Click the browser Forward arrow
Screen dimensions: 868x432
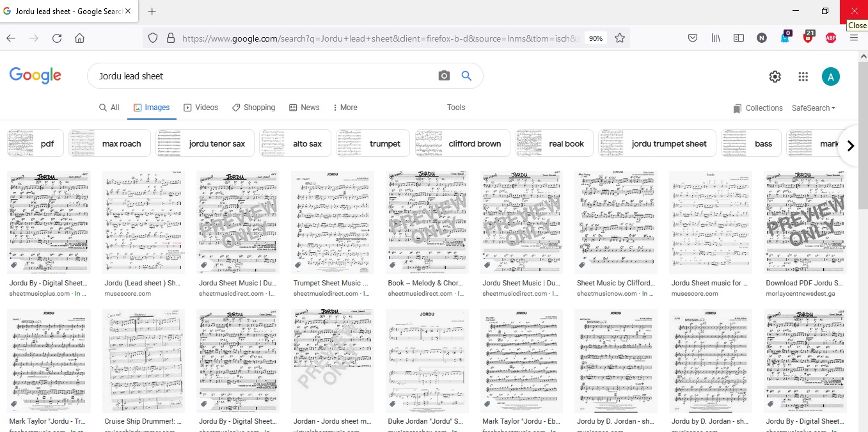pos(34,38)
